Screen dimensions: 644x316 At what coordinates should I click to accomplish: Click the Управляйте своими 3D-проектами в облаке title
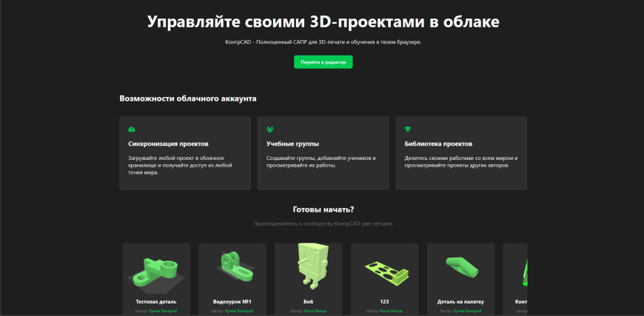(x=323, y=21)
